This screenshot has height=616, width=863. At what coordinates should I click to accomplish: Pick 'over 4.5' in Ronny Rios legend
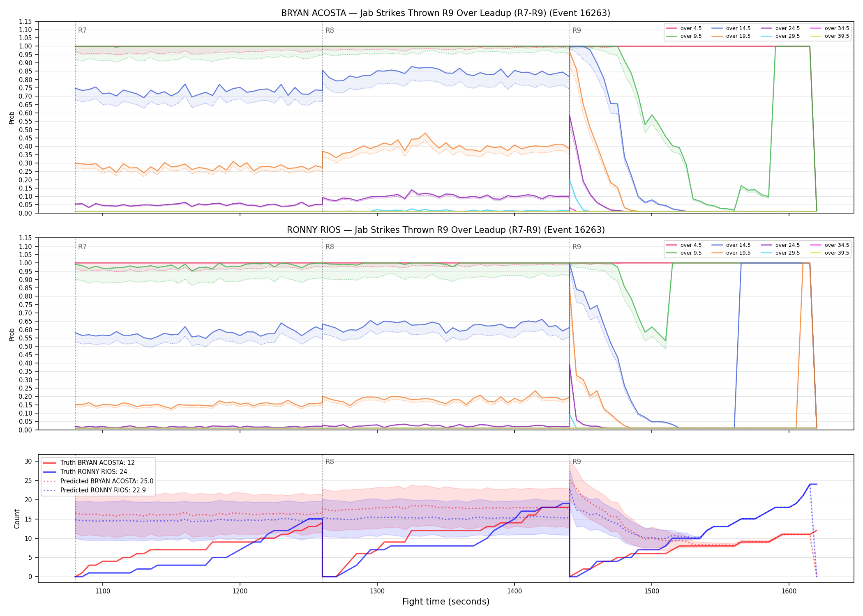(684, 245)
